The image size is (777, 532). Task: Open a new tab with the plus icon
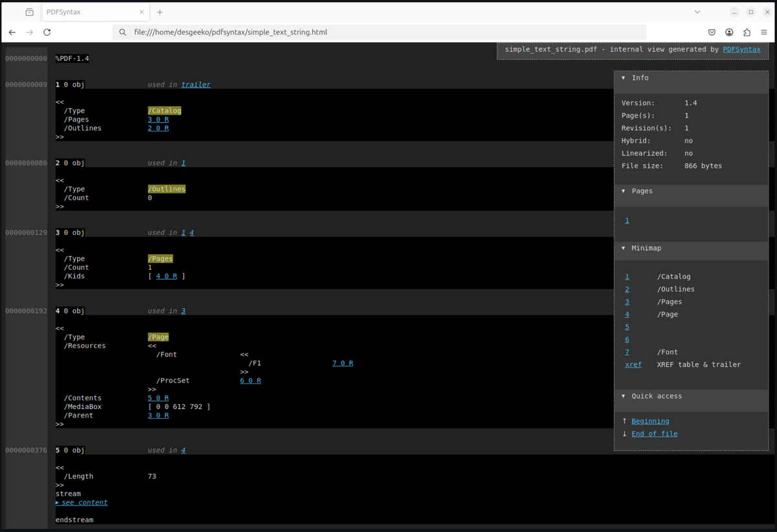(x=160, y=12)
